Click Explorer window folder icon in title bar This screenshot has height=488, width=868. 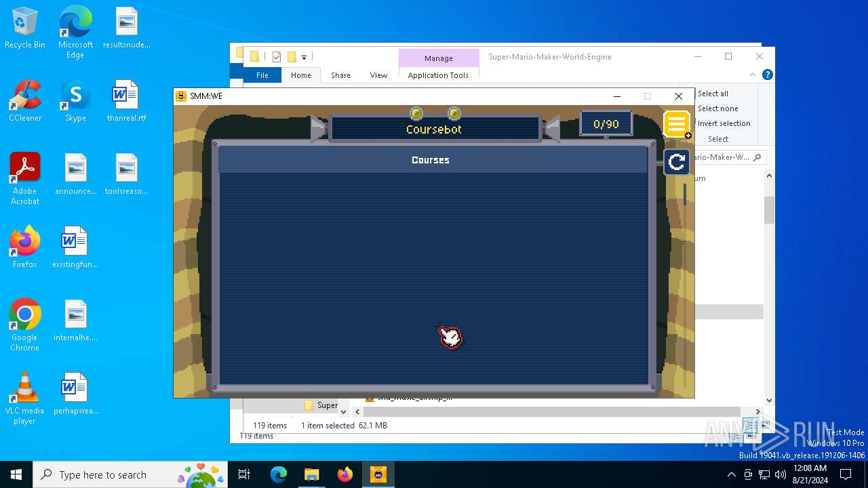[254, 57]
